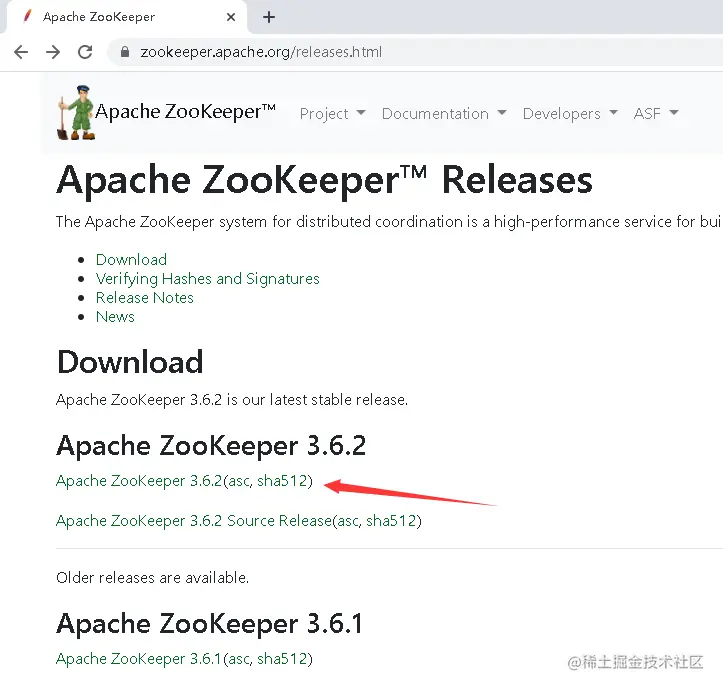Click the 'Apache ZooKeeper 3.6.2' version heading
The image size is (723, 690).
[x=211, y=446]
